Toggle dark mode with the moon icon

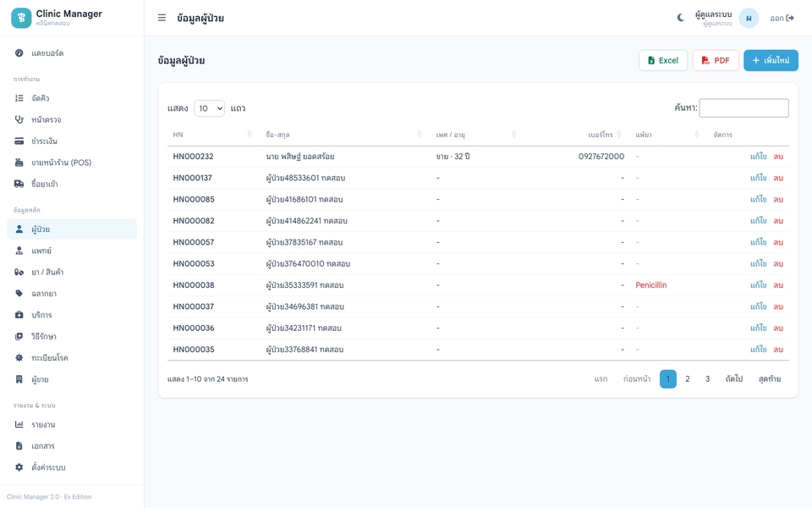[x=680, y=18]
